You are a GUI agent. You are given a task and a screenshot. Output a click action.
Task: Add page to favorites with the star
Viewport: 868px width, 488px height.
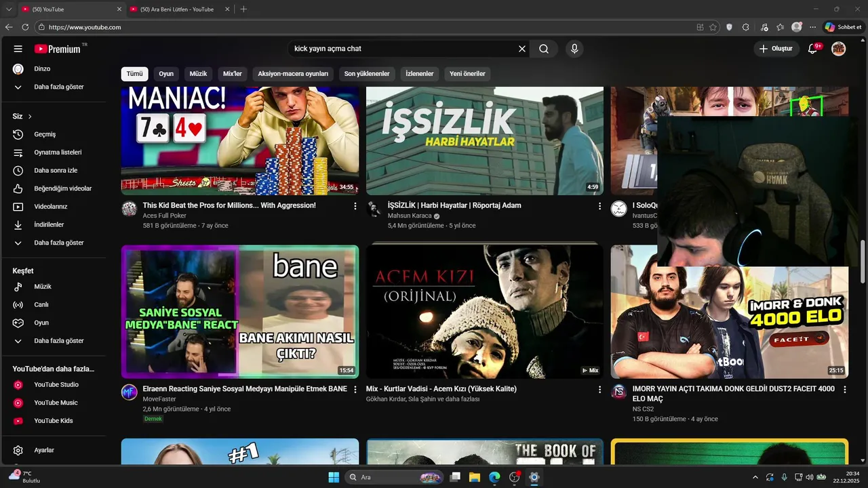pos(713,27)
